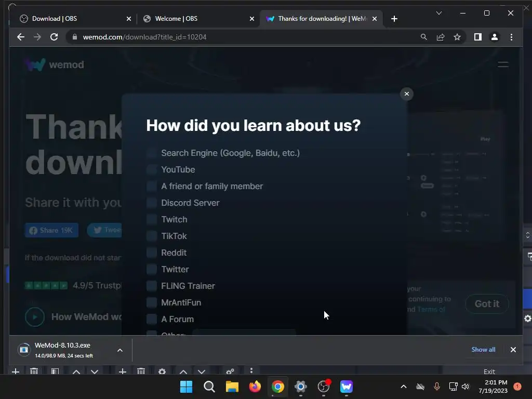Open OBS scene filters icon
Viewport: 532px width, 399px height.
[x=55, y=371]
